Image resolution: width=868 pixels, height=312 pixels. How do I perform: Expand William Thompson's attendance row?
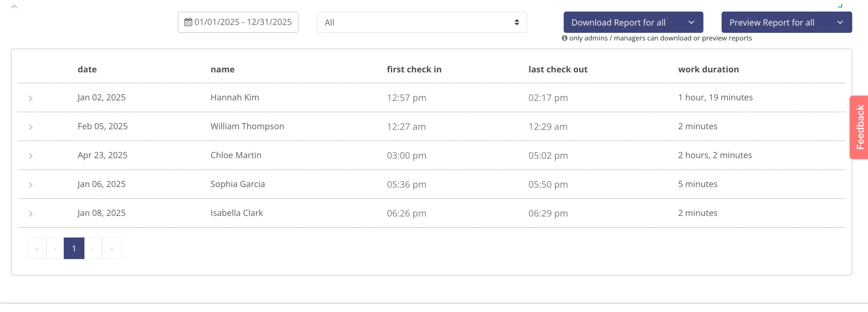coord(31,128)
